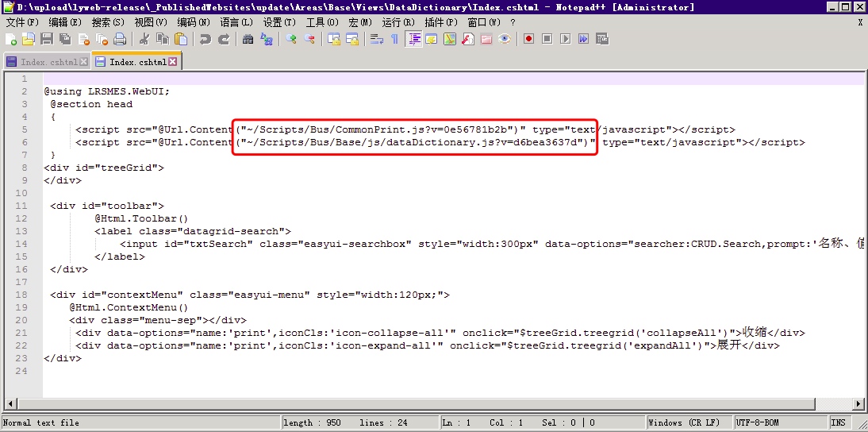This screenshot has height=432, width=868.
Task: Open the 文件(F) menu
Action: tap(23, 22)
